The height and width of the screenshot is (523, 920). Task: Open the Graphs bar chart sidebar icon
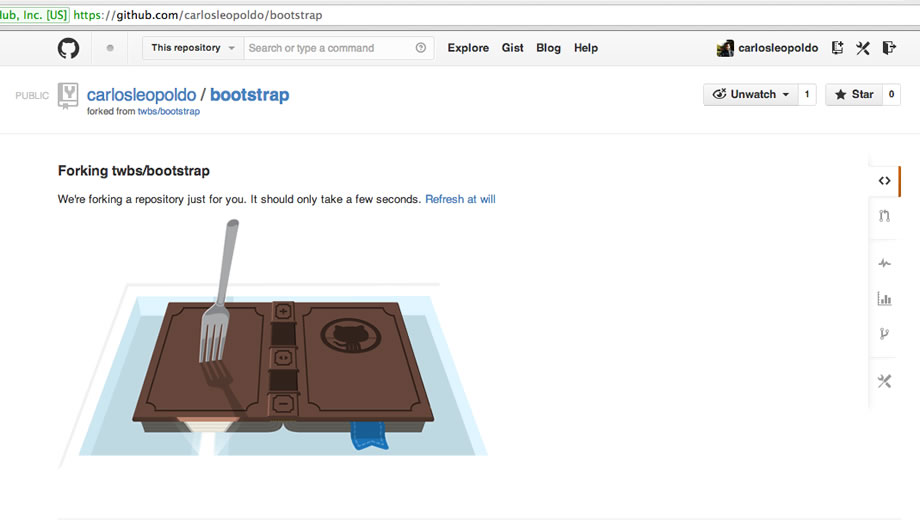[x=884, y=299]
